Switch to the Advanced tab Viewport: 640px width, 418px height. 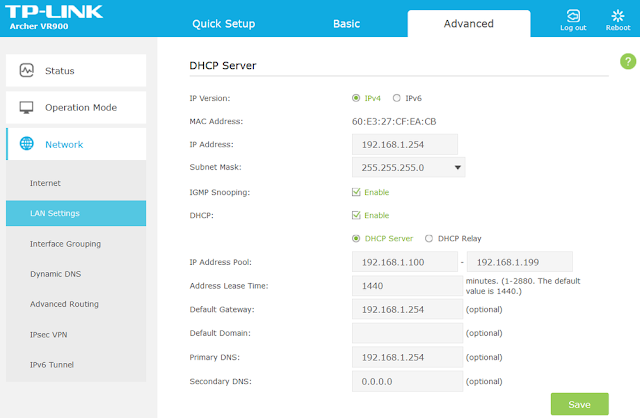click(469, 24)
